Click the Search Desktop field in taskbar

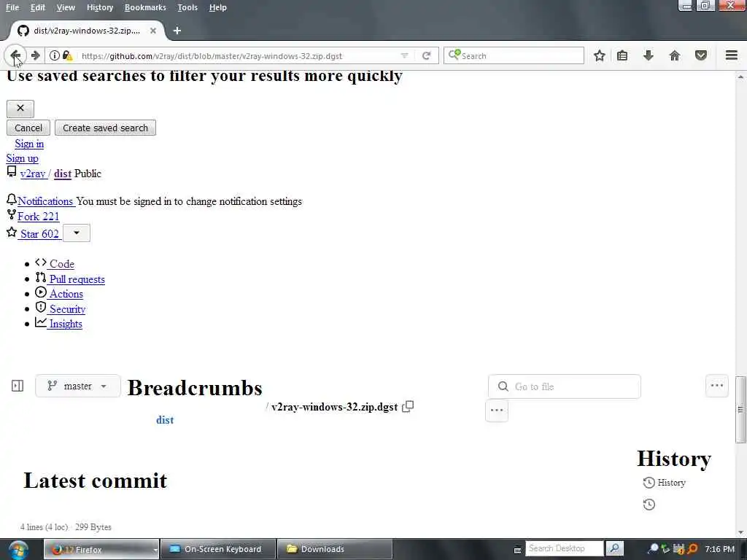pyautogui.click(x=564, y=548)
